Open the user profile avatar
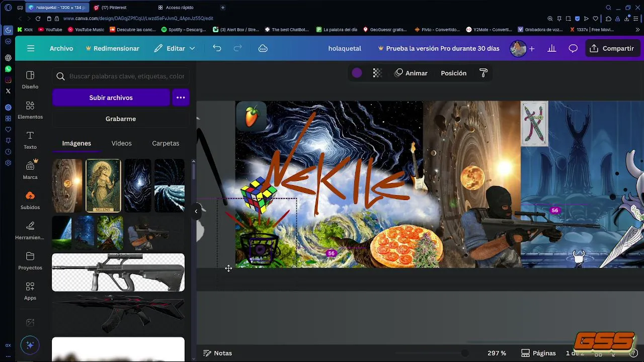Screen dimensions: 644x362 tap(518, 49)
